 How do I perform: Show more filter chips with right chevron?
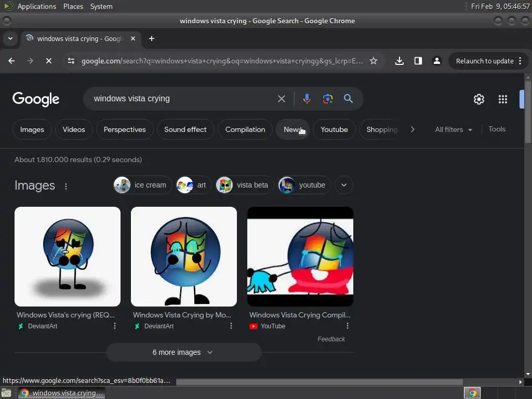coord(413,129)
